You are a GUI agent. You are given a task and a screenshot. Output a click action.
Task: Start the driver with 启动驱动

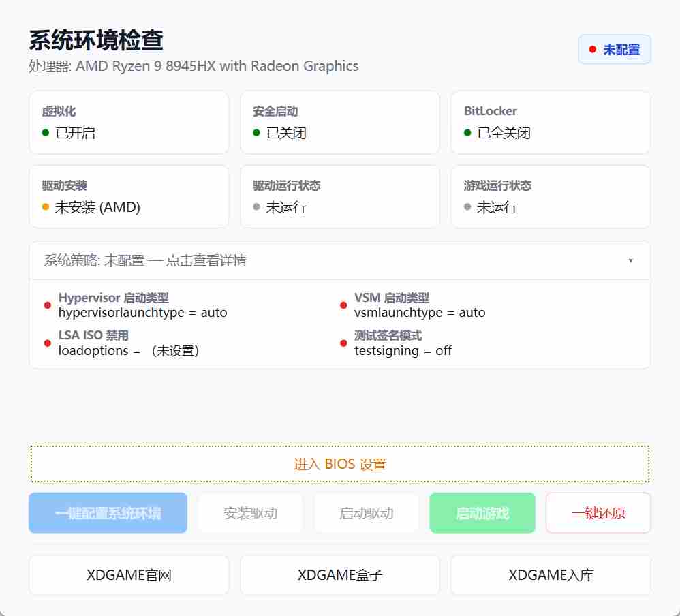[367, 513]
